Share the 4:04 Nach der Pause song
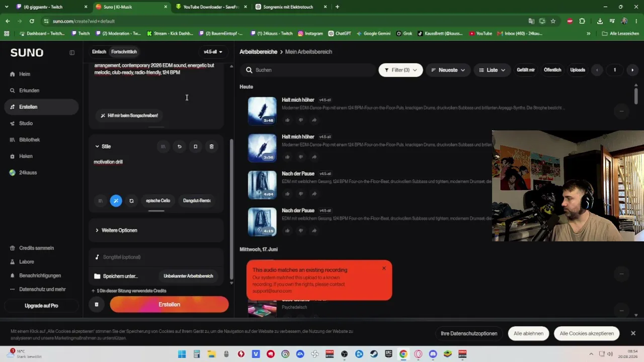Screen dimensions: 644x362 click(x=314, y=194)
